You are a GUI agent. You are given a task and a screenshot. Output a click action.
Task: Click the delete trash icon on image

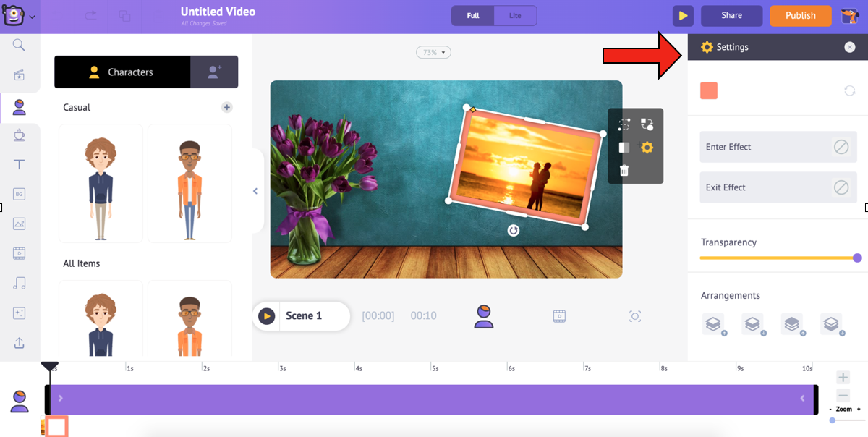point(624,170)
